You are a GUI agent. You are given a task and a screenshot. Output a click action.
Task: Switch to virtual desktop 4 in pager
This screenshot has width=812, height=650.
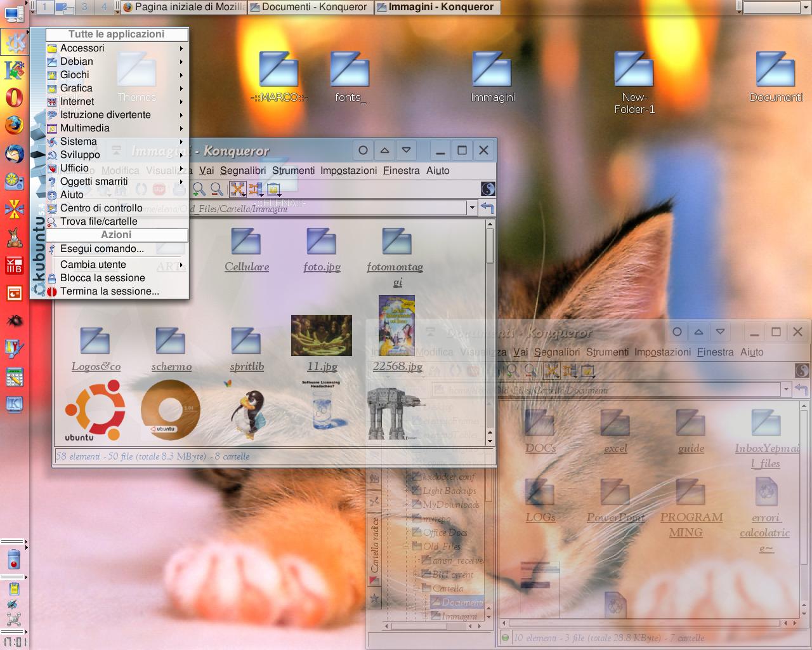(x=105, y=7)
